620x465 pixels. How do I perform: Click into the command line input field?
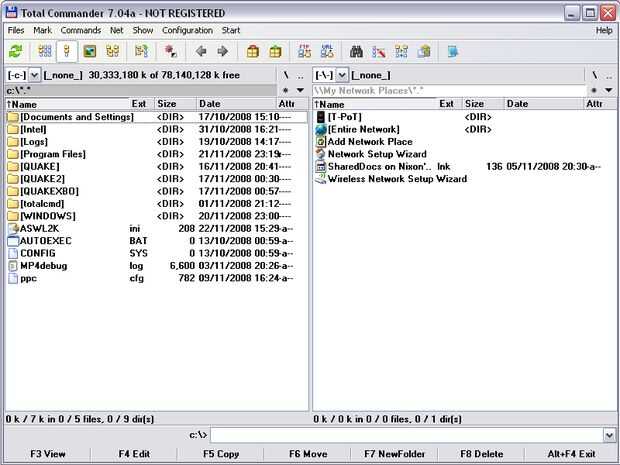(x=407, y=435)
